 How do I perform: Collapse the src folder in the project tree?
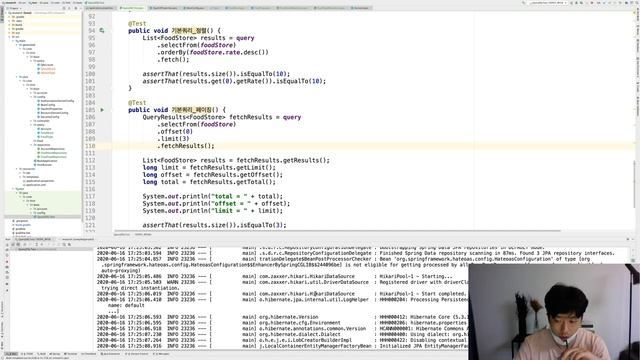pyautogui.click(x=10, y=37)
